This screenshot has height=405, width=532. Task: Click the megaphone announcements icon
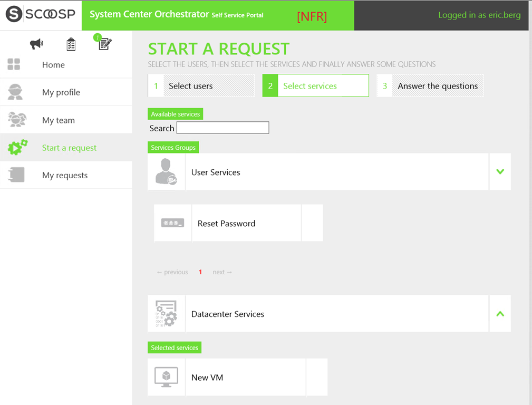36,44
